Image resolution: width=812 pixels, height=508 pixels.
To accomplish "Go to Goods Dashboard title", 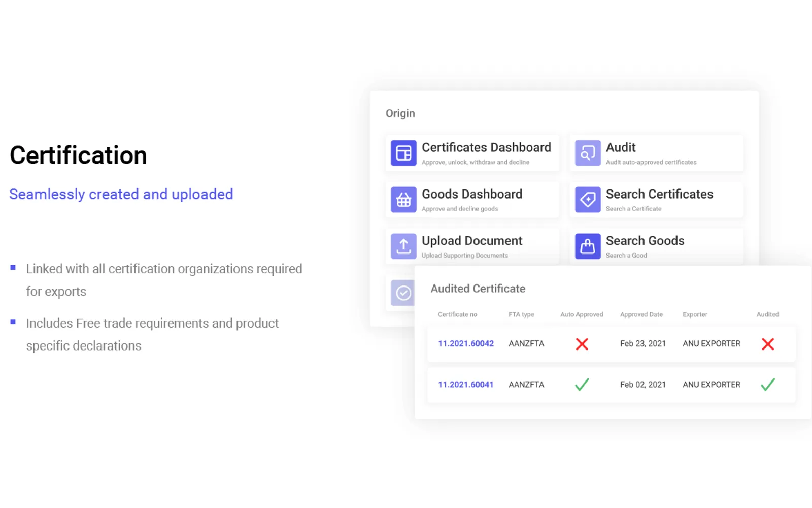I will pos(472,194).
